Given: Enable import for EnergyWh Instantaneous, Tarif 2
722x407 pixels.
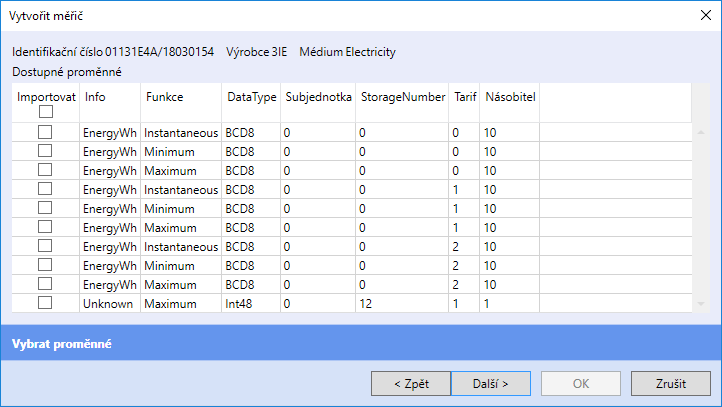Looking at the screenshot, I should pos(45,246).
